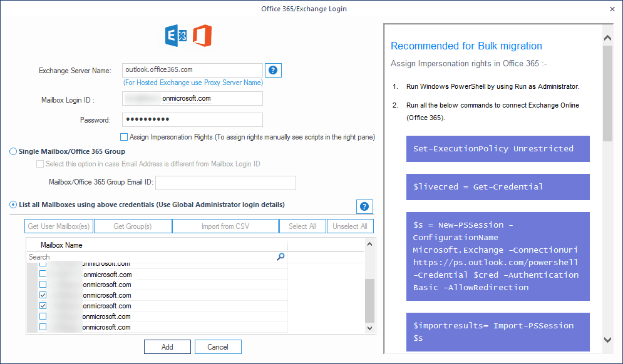623x364 pixels.
Task: Click right pane scroll up arrow
Action: click(x=607, y=38)
